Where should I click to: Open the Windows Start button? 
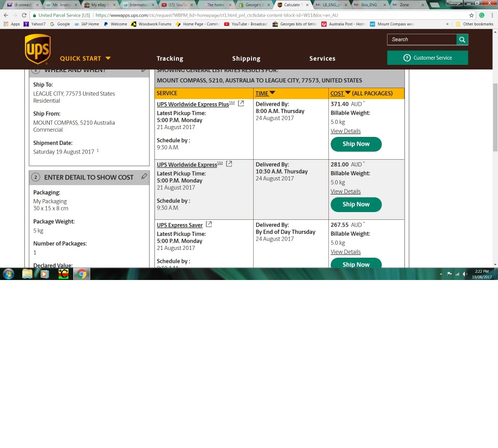pos(8,274)
